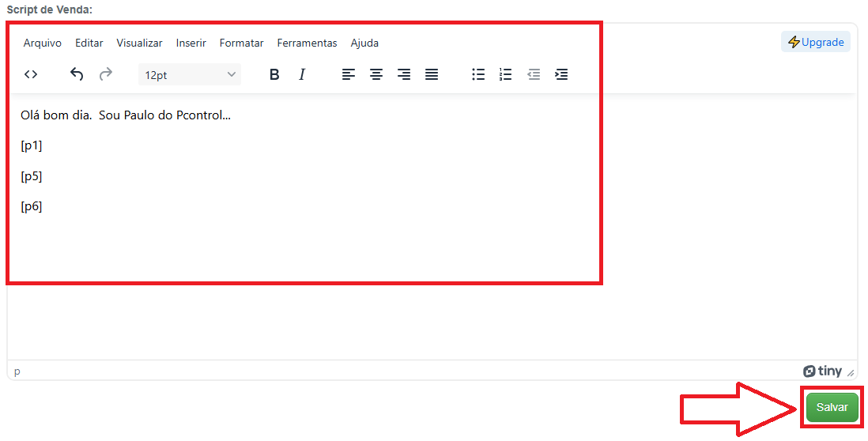Center align the text
Image resolution: width=868 pixels, height=441 pixels.
(376, 74)
